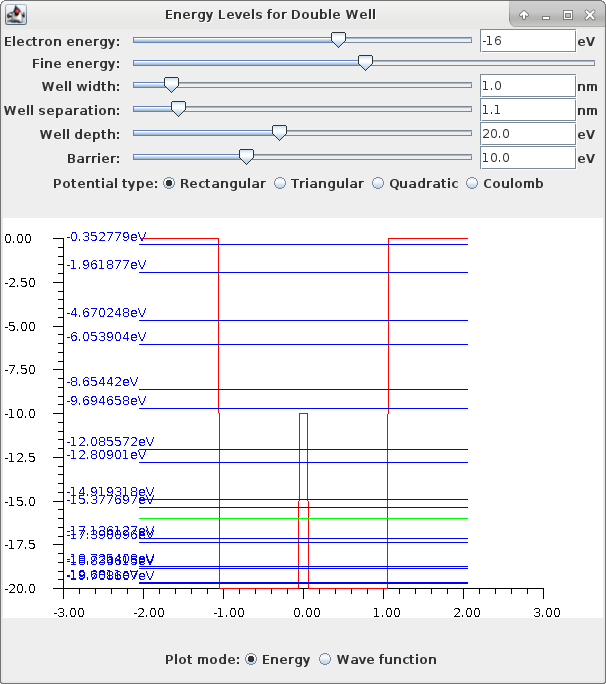Click the -3.00 x-axis tick label
The image size is (606, 684).
[69, 612]
